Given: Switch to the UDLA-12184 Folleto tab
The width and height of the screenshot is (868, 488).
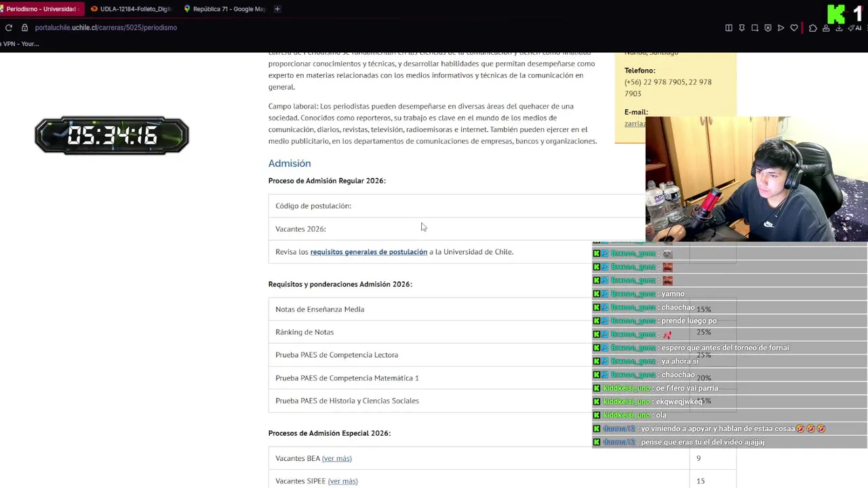Looking at the screenshot, I should tap(134, 9).
